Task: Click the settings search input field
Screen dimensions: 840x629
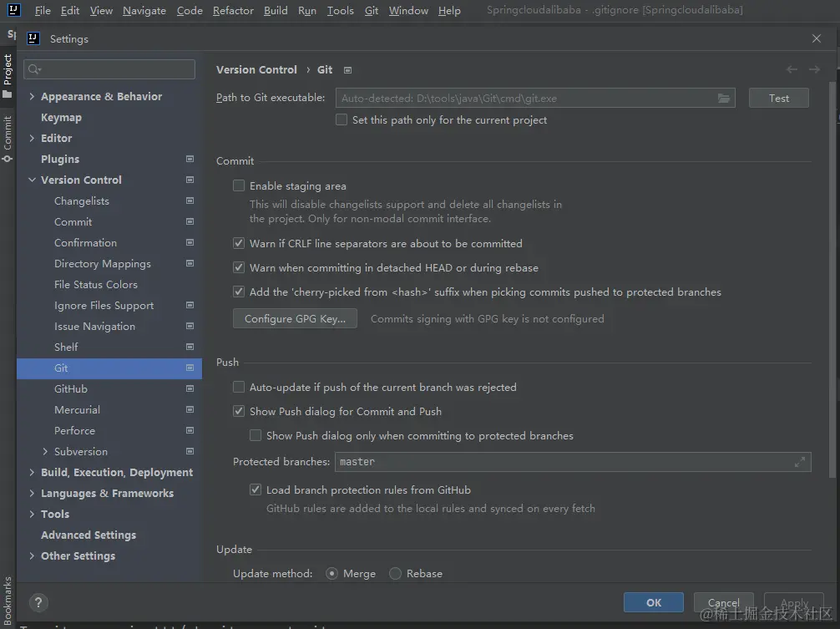Action: pos(109,69)
